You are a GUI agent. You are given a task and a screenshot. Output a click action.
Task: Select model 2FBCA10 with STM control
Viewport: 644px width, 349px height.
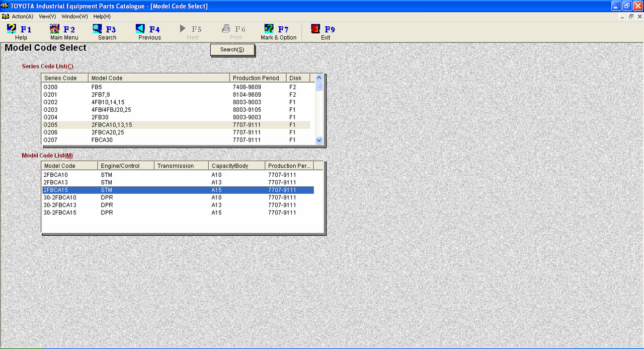click(x=178, y=175)
